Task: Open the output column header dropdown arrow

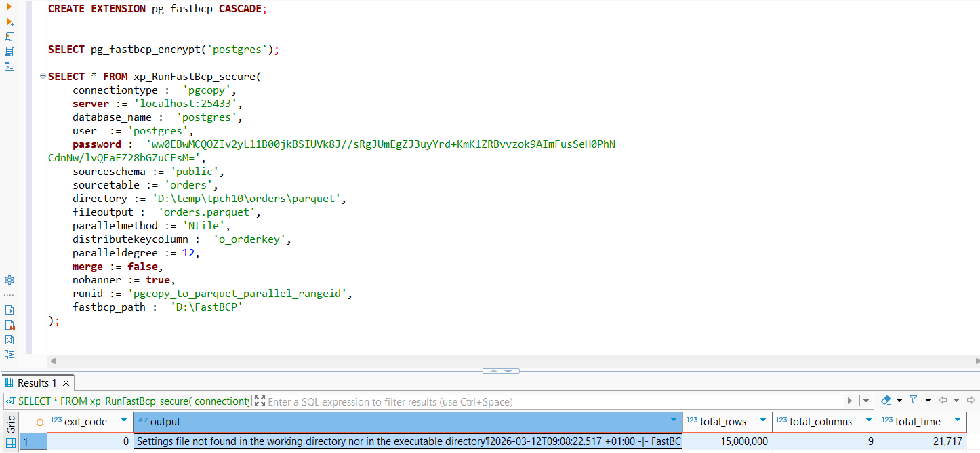Action: [x=674, y=422]
